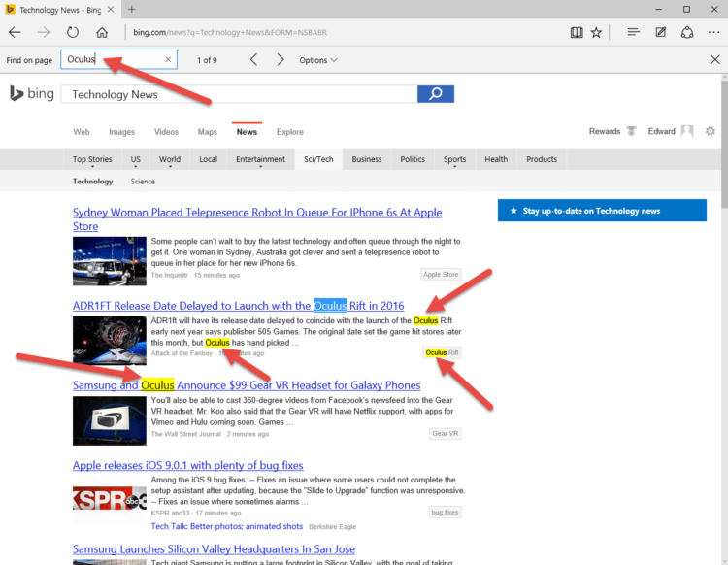Expand the find Options dropdown
The height and width of the screenshot is (565, 728).
[x=318, y=60]
